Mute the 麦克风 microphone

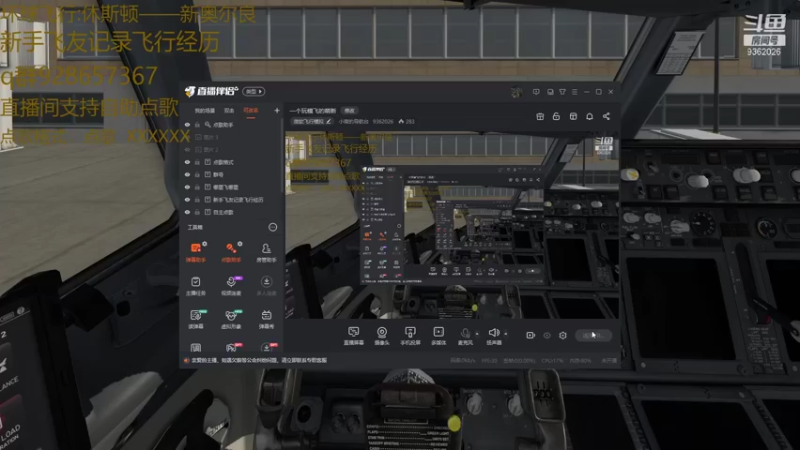tap(465, 336)
